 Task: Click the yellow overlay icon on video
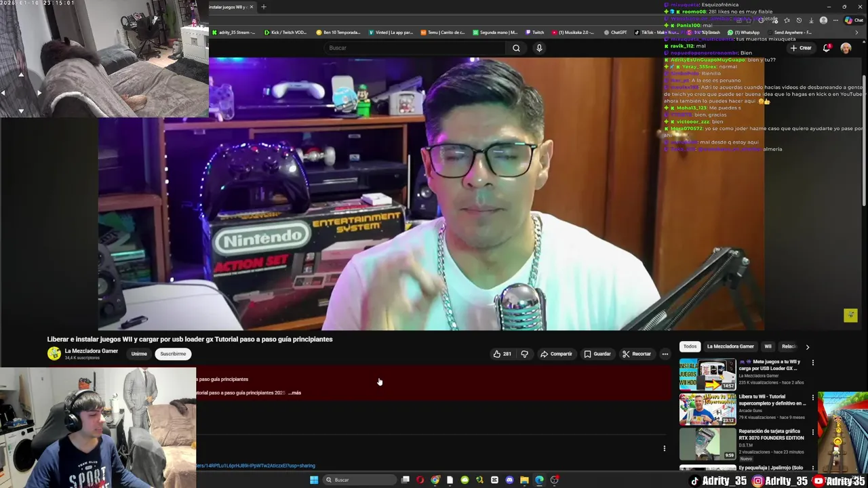click(x=850, y=315)
